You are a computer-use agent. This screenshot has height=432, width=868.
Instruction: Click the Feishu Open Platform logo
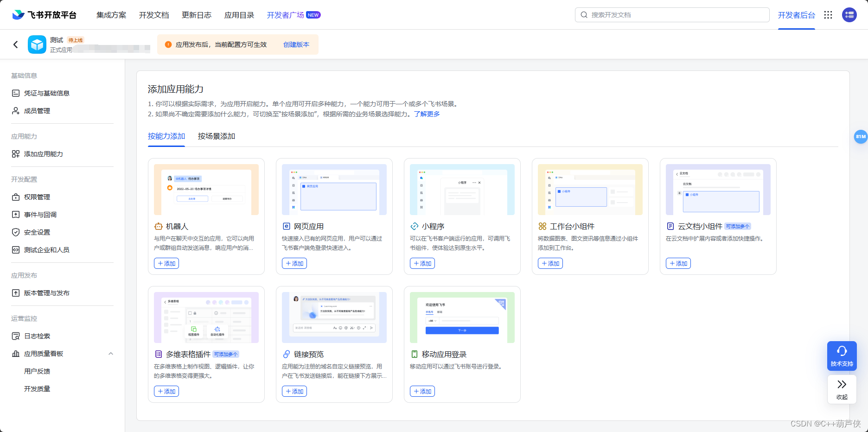tap(45, 15)
